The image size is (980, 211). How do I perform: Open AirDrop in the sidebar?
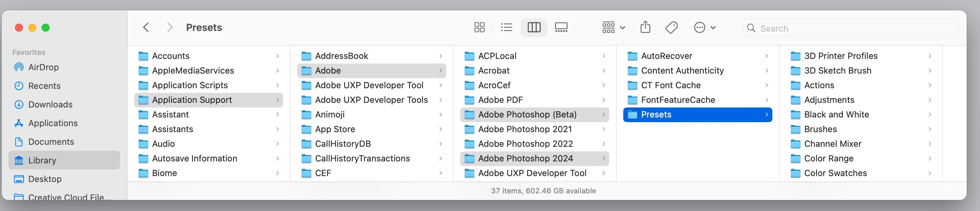(x=43, y=67)
